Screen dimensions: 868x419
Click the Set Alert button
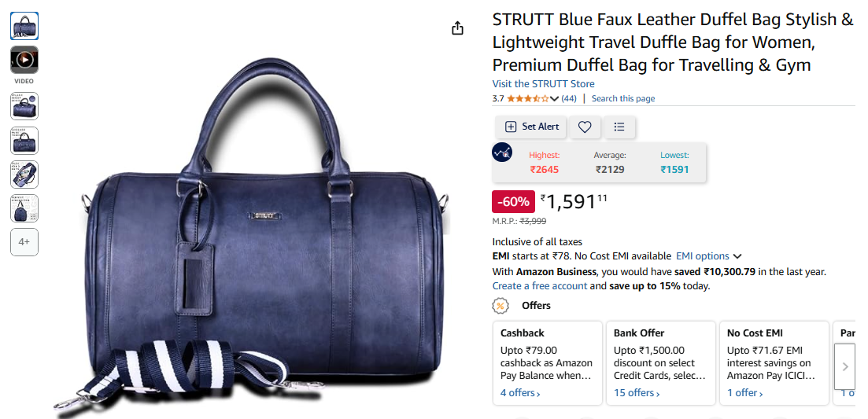coord(531,127)
